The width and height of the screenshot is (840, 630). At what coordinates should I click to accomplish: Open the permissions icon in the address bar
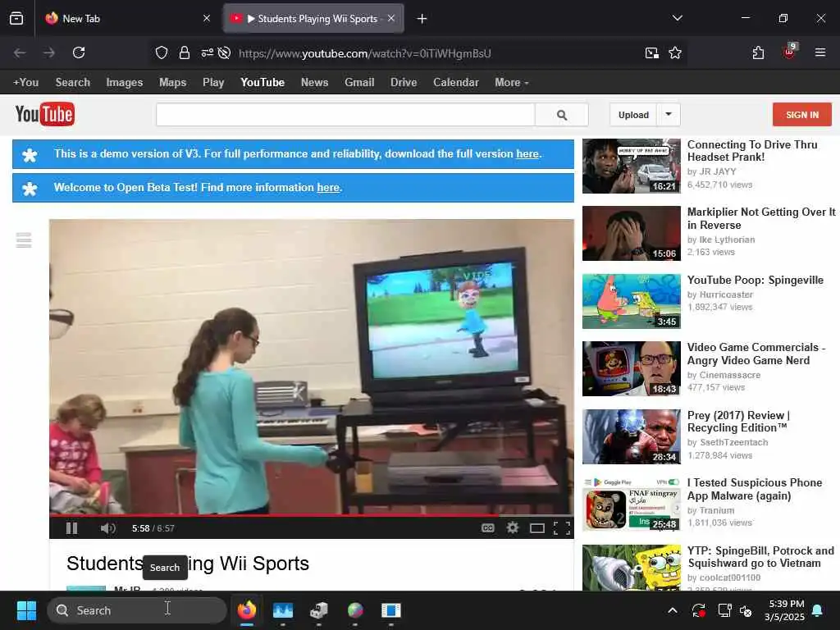click(207, 52)
